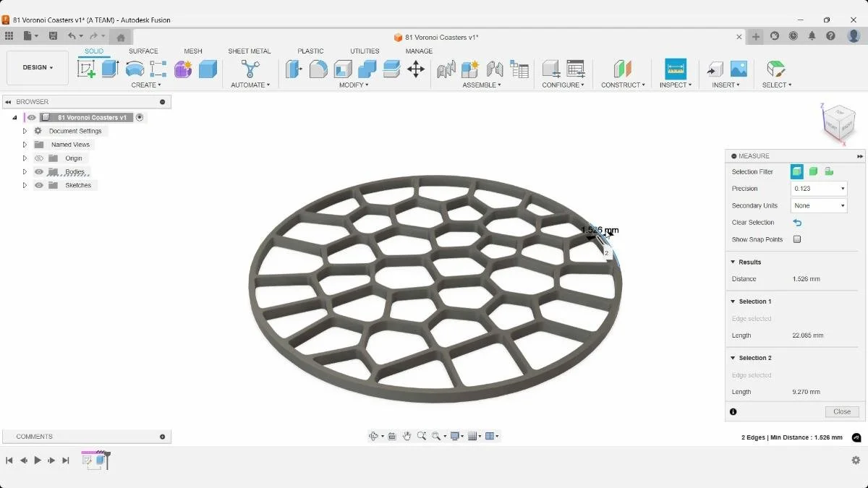The width and height of the screenshot is (868, 488).
Task: Expand the Named Views node
Action: pos(25,145)
